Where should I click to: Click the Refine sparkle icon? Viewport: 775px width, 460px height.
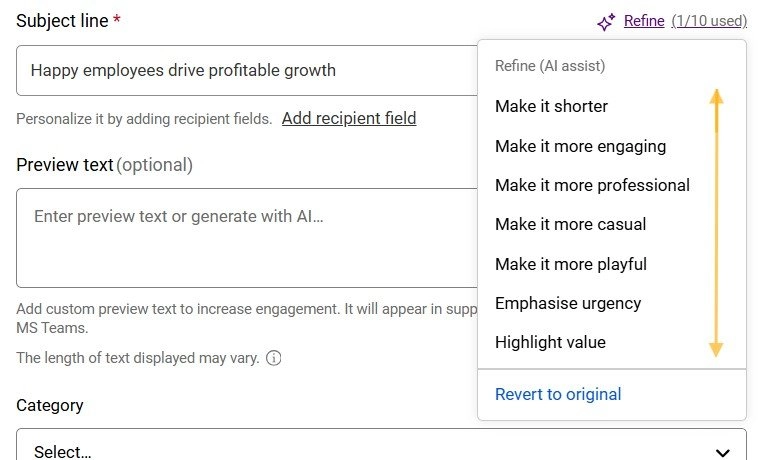point(606,21)
